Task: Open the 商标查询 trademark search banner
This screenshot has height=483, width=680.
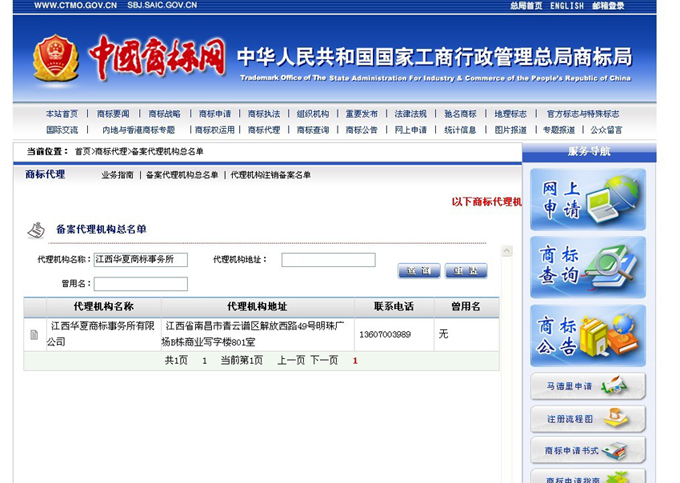Action: pyautogui.click(x=587, y=267)
